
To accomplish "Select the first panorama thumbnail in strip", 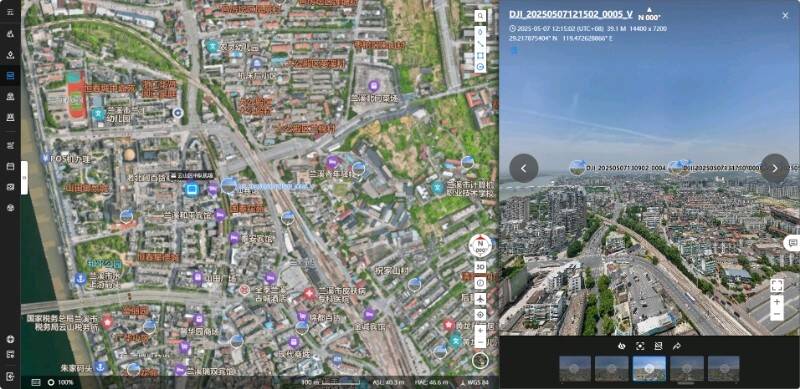I will pyautogui.click(x=575, y=369).
